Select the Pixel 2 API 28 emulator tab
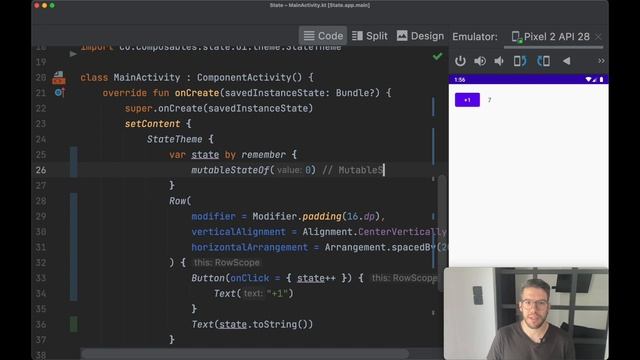640x360 pixels. coord(550,37)
